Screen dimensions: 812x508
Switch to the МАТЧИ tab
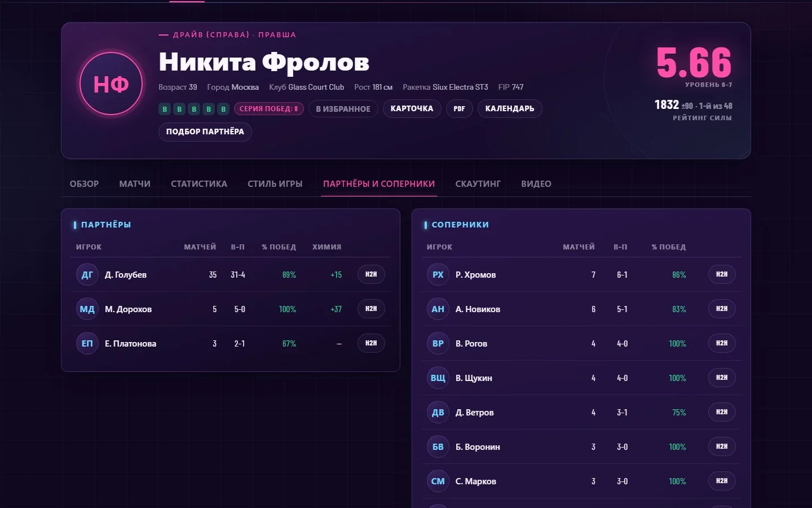tap(135, 184)
